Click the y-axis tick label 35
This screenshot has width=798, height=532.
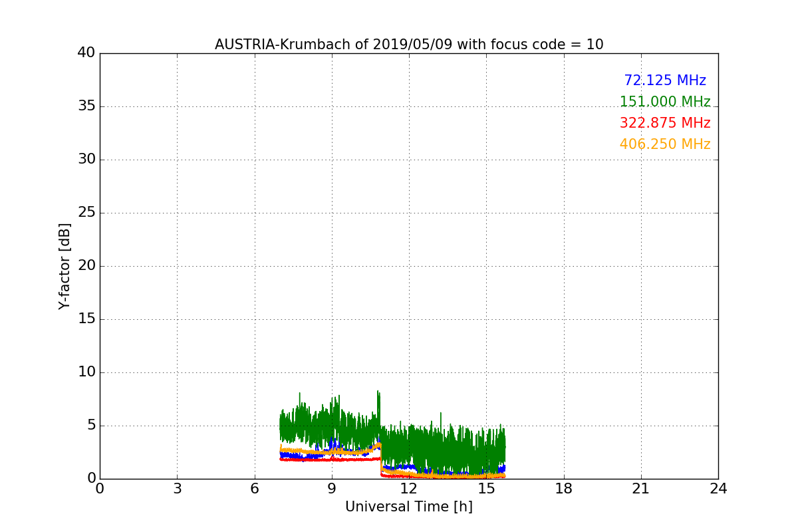(86, 106)
